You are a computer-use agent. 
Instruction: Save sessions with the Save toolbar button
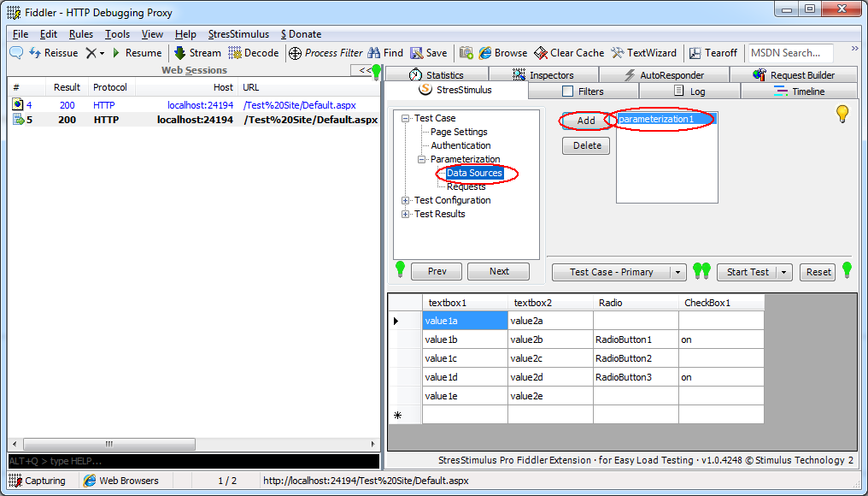coord(429,53)
